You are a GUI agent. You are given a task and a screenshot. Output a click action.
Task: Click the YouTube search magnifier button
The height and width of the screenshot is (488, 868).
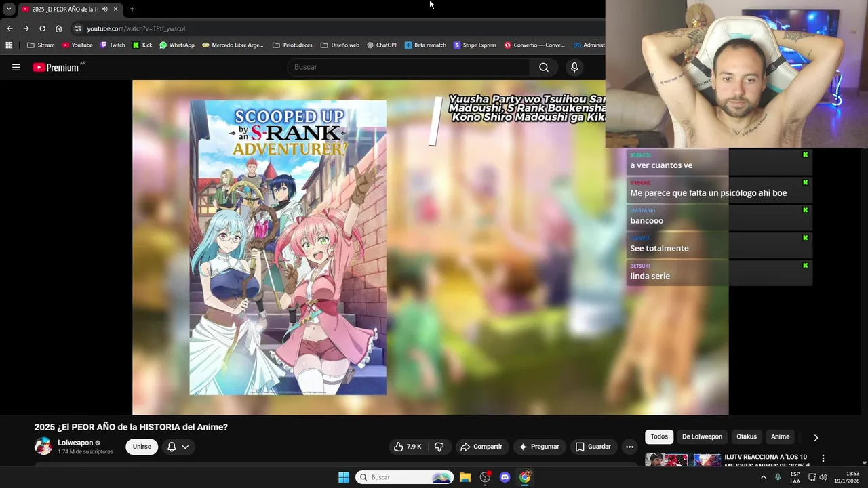(543, 67)
